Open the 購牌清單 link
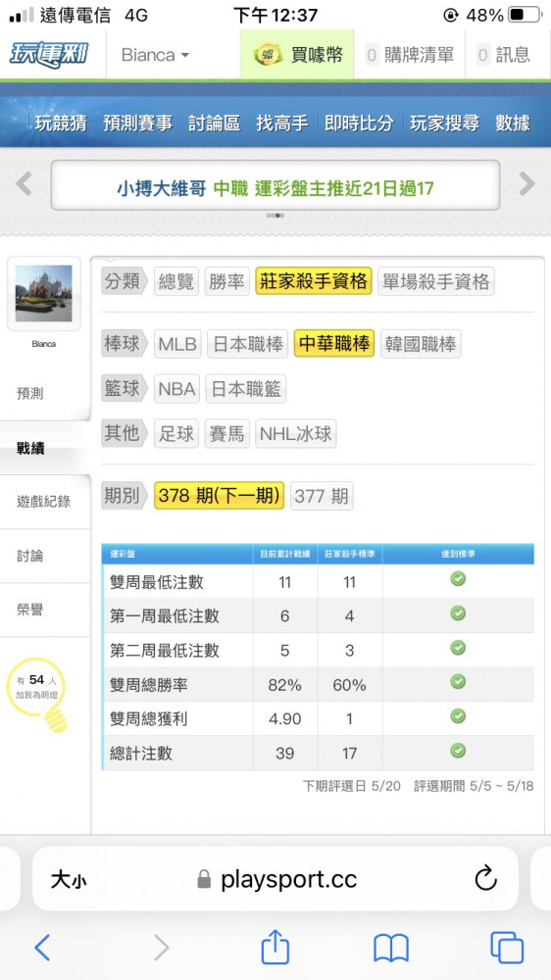The height and width of the screenshot is (980, 551). click(x=410, y=55)
